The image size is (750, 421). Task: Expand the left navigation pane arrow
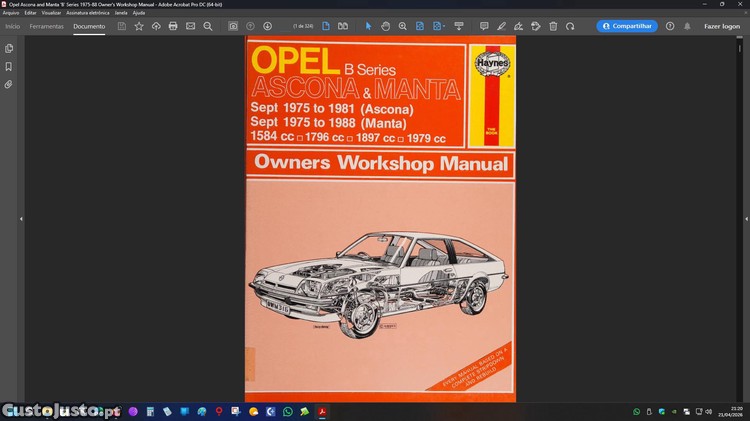pyautogui.click(x=21, y=219)
